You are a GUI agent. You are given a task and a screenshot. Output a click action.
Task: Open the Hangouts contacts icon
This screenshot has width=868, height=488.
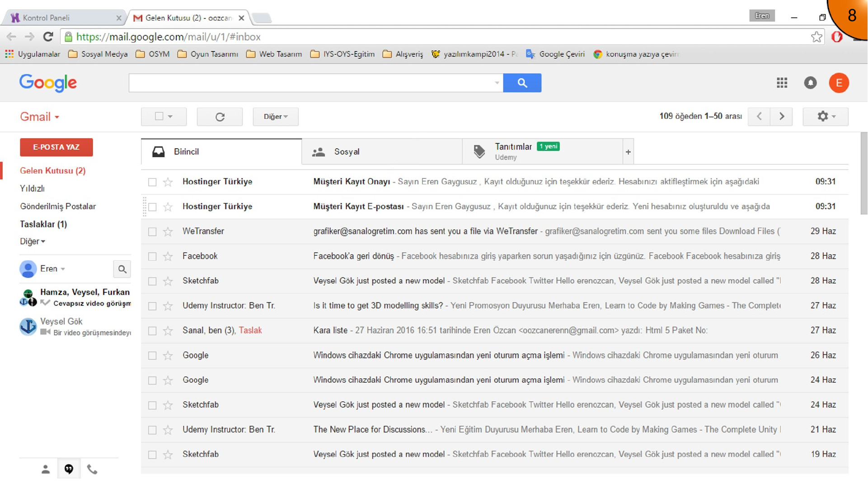(46, 469)
